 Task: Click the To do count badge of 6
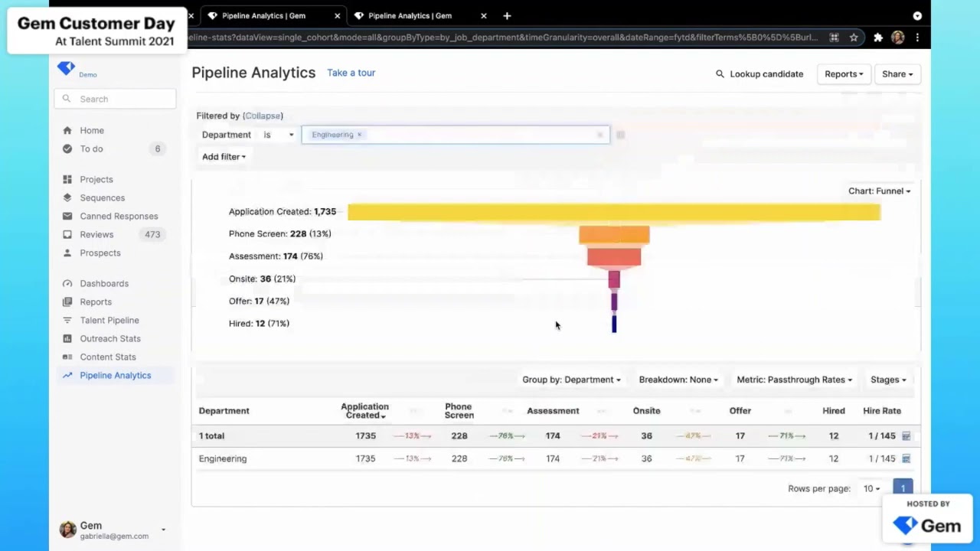[158, 148]
